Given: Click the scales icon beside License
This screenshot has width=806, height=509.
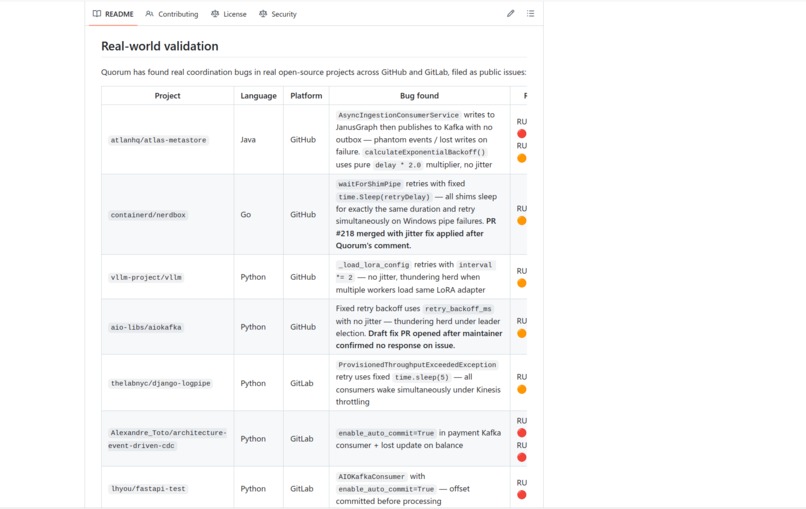Looking at the screenshot, I should click(215, 14).
